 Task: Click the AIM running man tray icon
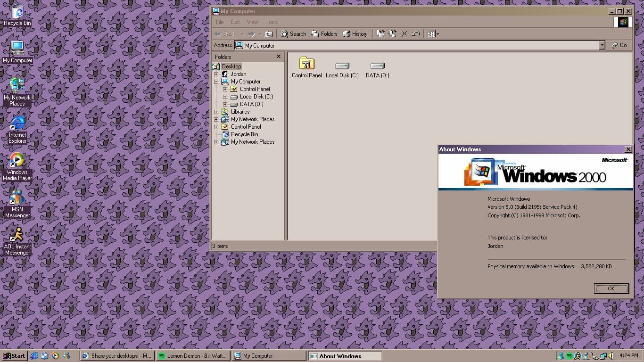pyautogui.click(x=578, y=356)
